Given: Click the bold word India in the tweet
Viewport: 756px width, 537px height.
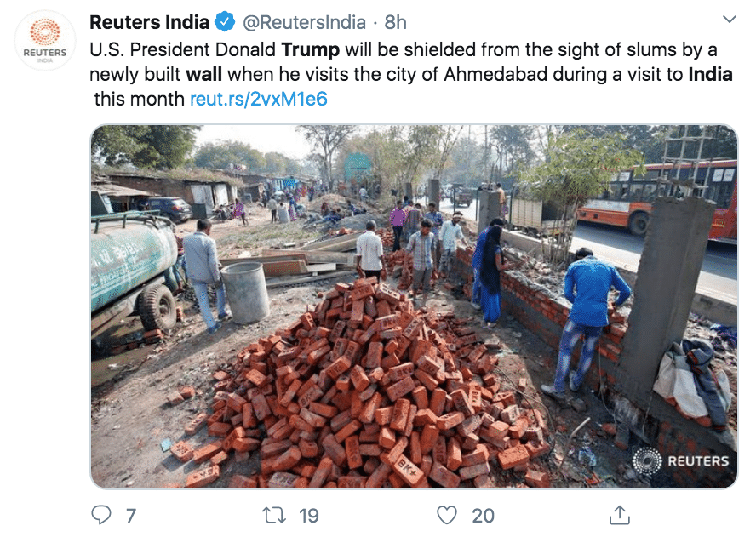Looking at the screenshot, I should 710,74.
